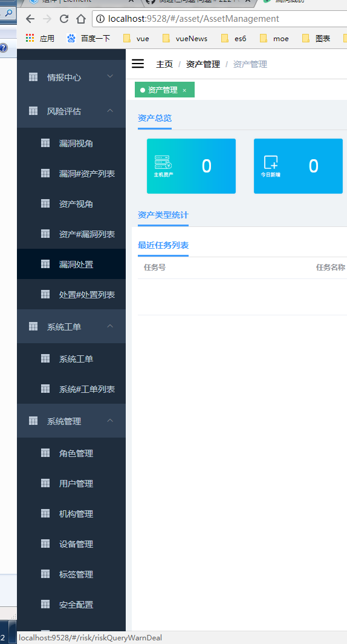The height and width of the screenshot is (644, 347).
Task: Open the 系统#工单列表 menu item
Action: (x=71, y=389)
